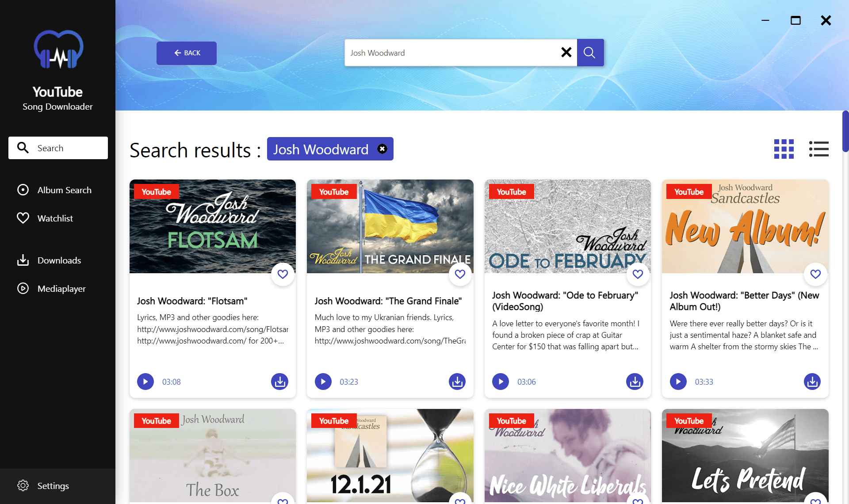Open "The Box" video thumbnail
Image resolution: width=849 pixels, height=504 pixels.
[213, 456]
